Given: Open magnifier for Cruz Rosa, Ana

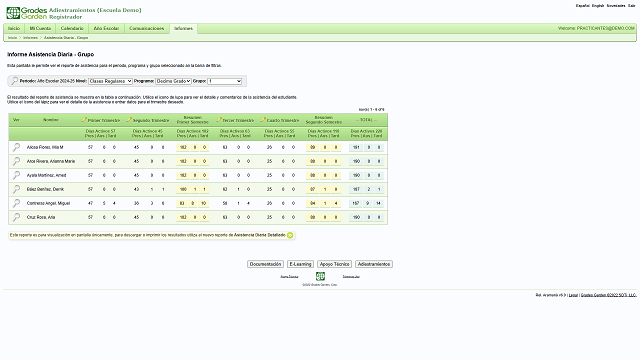Looking at the screenshot, I should point(16,217).
